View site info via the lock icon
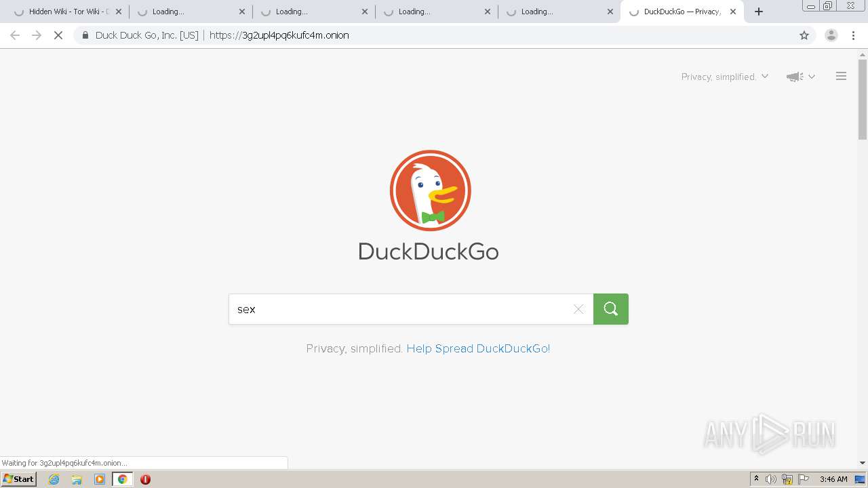Image resolution: width=868 pixels, height=488 pixels. [85, 35]
